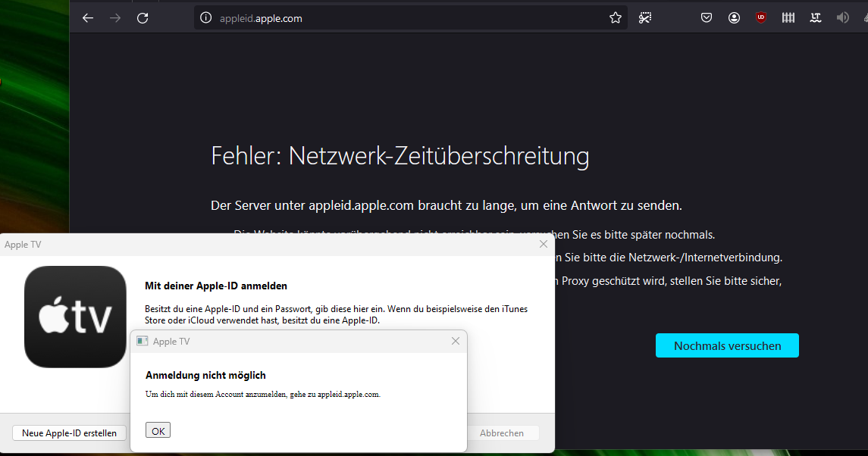Open the screenshot scissors tool
The width and height of the screenshot is (868, 456).
pyautogui.click(x=645, y=17)
